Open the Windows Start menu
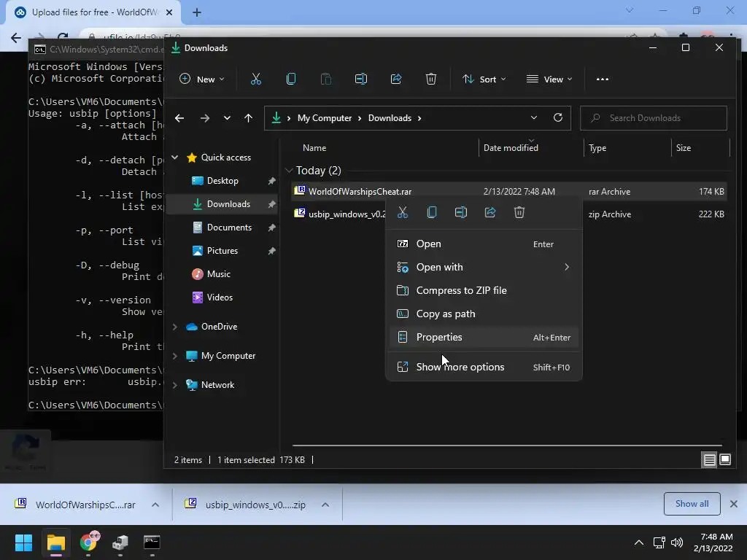This screenshot has height=560, width=747. (23, 542)
